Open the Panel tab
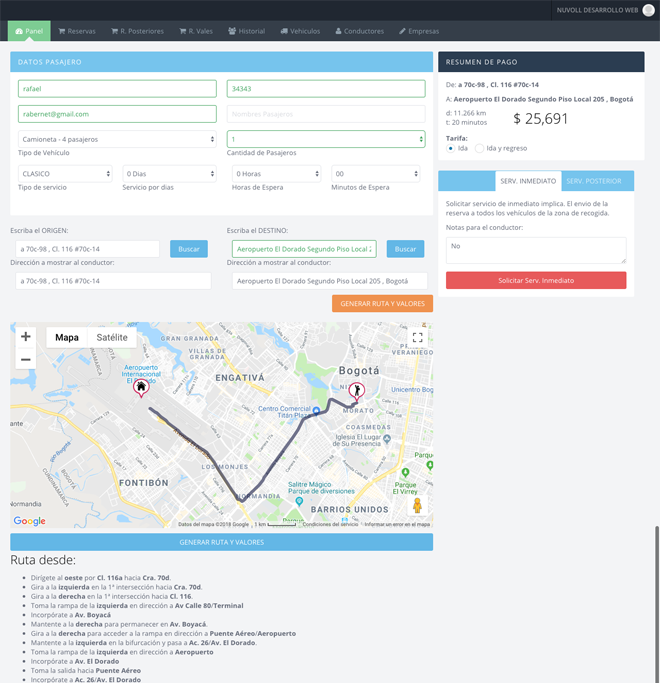 pos(29,31)
